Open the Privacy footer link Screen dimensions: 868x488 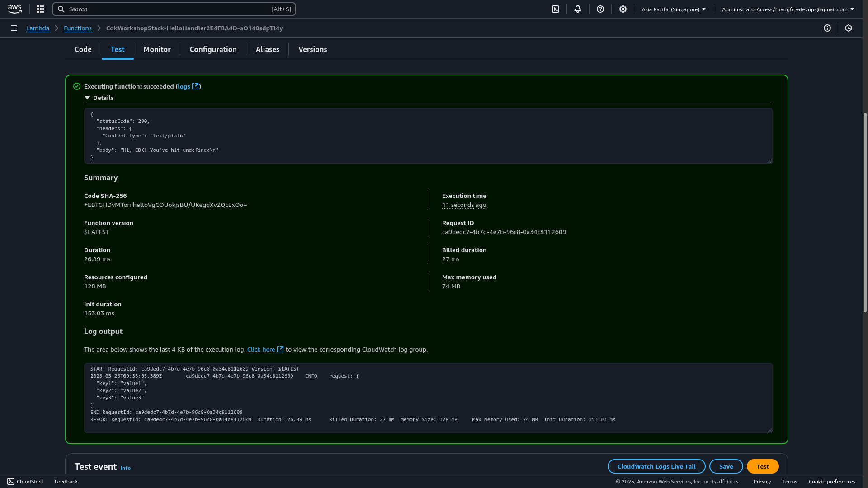(762, 481)
